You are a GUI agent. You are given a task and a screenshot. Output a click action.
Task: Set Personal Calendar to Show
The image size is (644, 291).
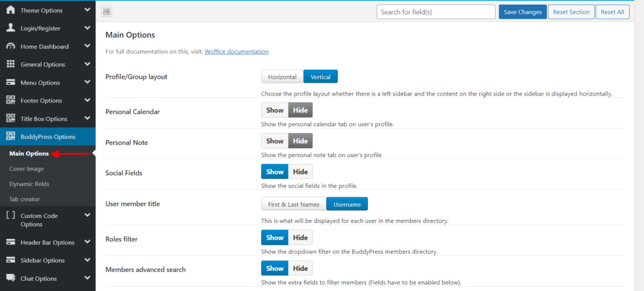[275, 110]
